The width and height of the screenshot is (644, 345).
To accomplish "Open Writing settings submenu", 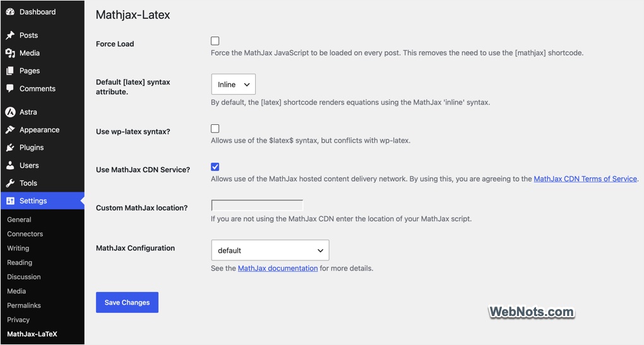I will (18, 249).
